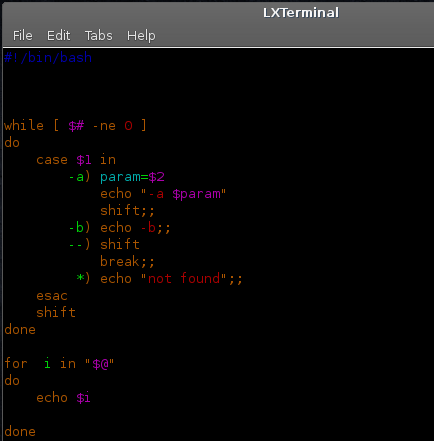434x441 pixels.
Task: Click the 'do' under the for line
Action: 12,381
